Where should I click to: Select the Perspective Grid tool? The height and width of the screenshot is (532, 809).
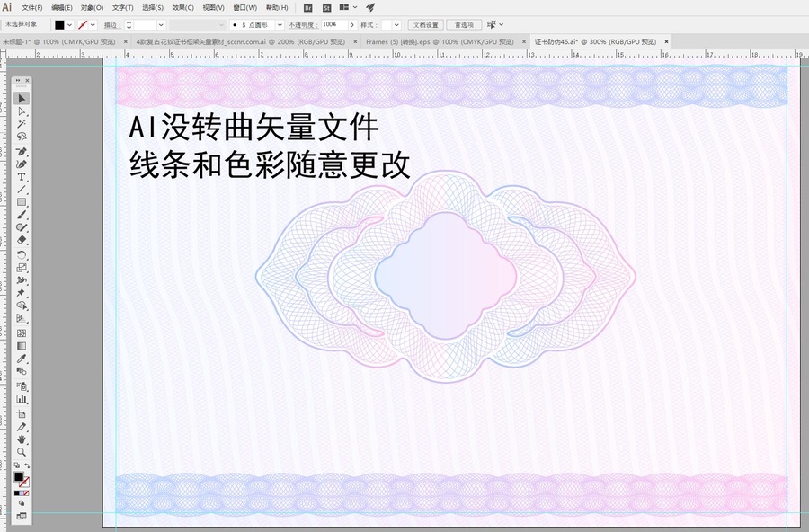point(22,318)
